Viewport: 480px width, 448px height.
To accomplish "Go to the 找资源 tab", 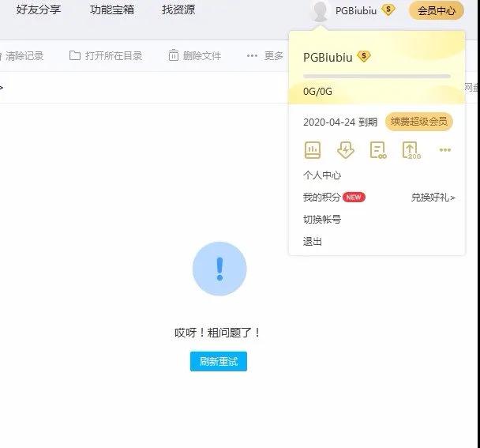I will (178, 10).
